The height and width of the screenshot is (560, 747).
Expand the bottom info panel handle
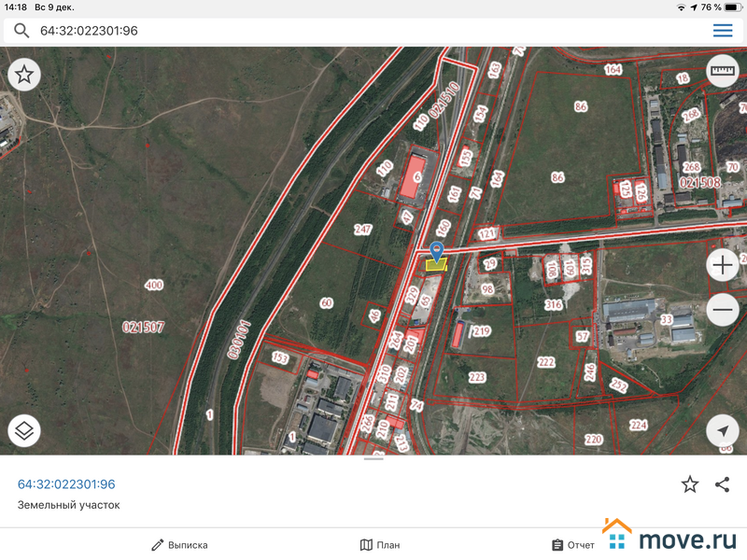pyautogui.click(x=373, y=458)
